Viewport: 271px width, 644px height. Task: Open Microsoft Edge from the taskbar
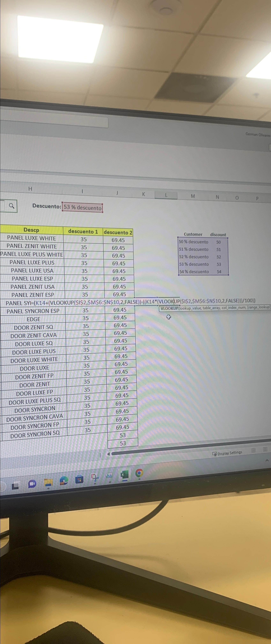point(64,480)
